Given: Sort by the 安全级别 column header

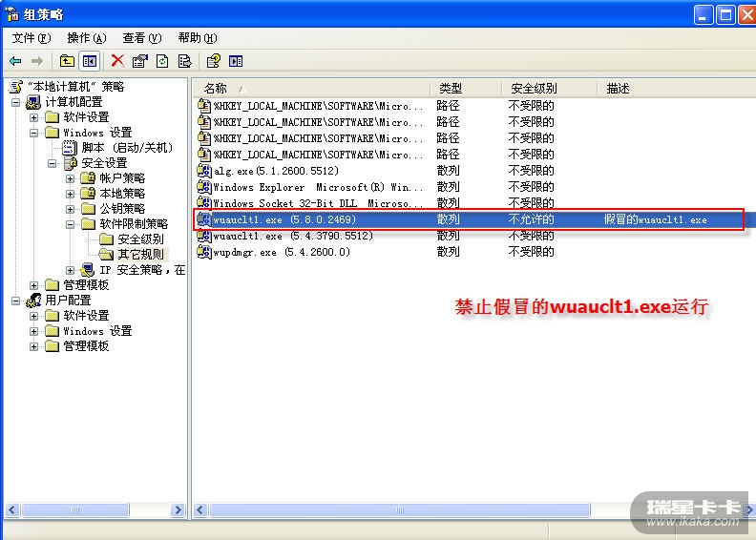Looking at the screenshot, I should click(x=550, y=88).
